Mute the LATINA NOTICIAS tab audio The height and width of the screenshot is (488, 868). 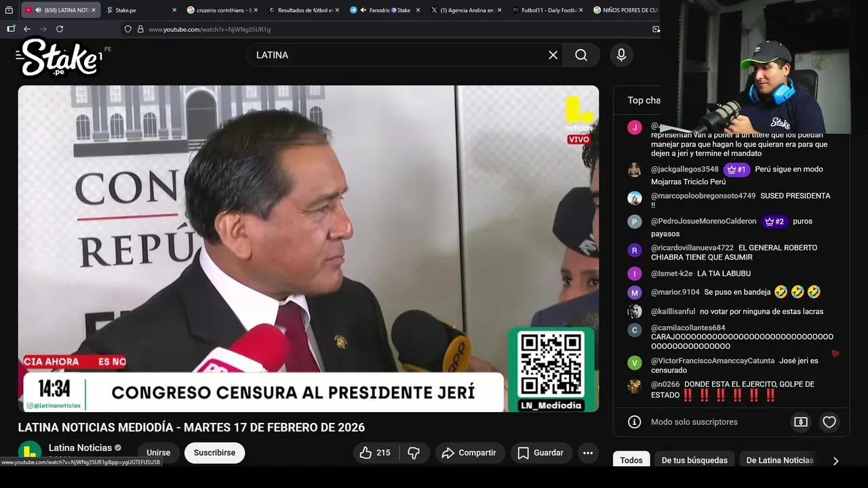38,10
